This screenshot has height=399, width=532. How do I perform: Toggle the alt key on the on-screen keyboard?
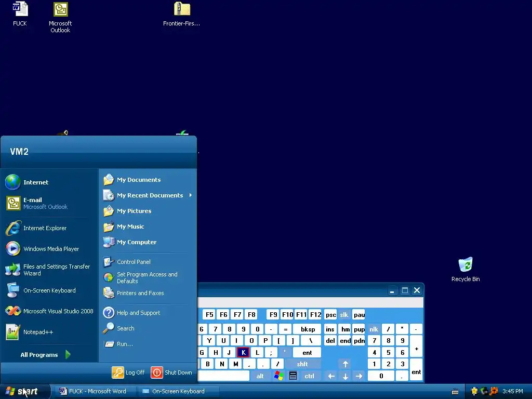pyautogui.click(x=260, y=376)
